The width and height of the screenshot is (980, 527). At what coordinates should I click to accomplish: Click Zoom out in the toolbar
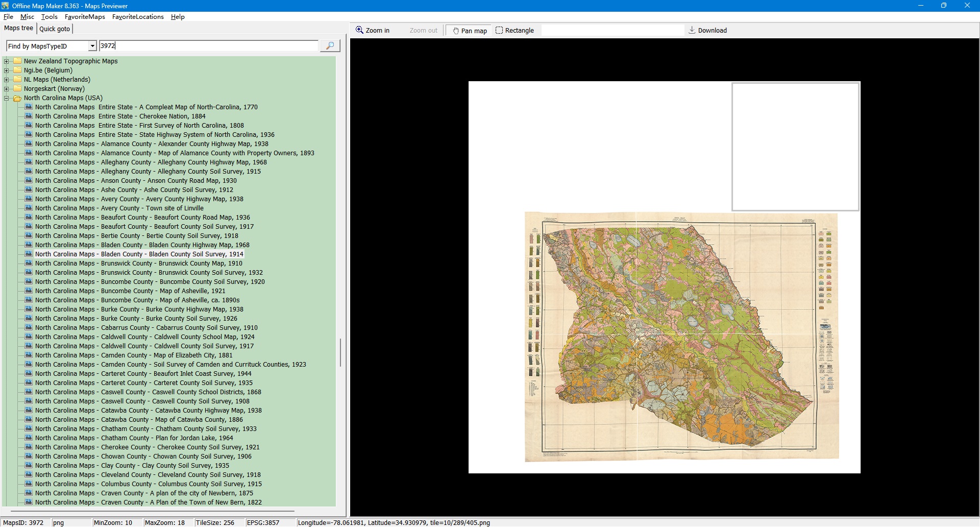[423, 31]
